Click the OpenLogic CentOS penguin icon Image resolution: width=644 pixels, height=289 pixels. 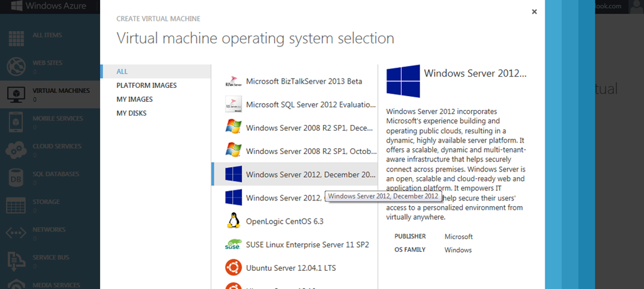233,221
